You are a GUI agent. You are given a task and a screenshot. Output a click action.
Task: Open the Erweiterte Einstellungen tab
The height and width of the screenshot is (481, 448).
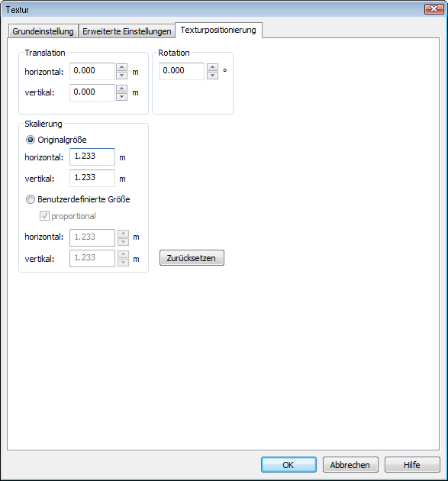click(127, 31)
